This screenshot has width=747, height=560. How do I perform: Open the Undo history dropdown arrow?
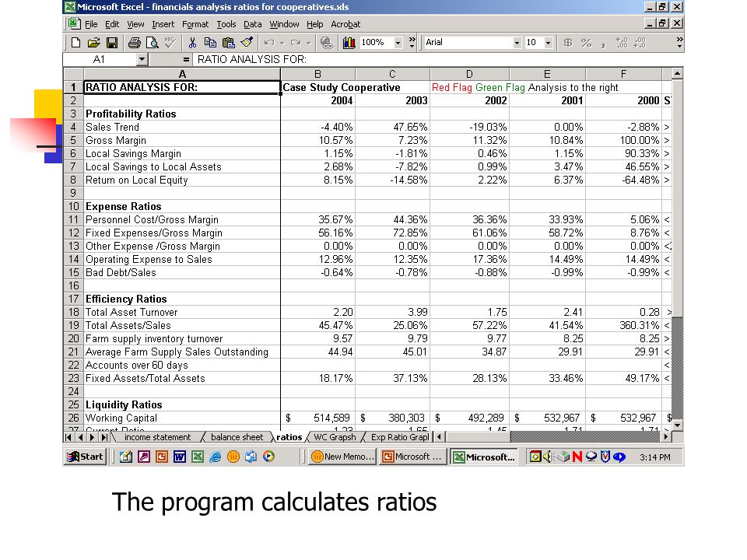(282, 43)
